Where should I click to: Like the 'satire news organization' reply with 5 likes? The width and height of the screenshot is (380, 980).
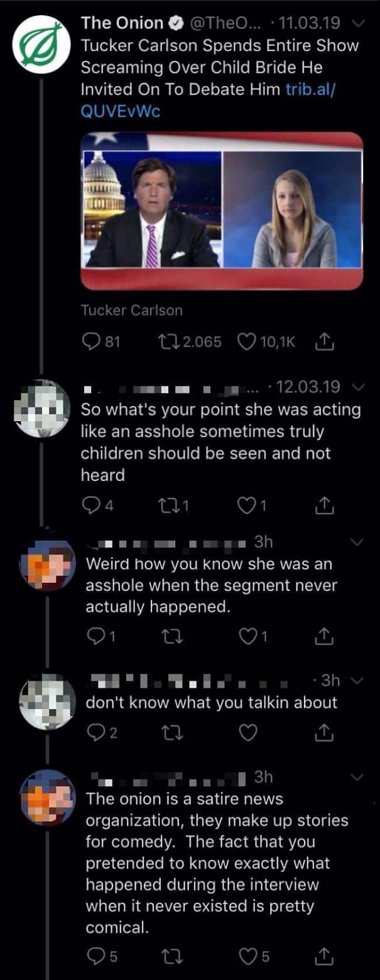click(x=255, y=957)
